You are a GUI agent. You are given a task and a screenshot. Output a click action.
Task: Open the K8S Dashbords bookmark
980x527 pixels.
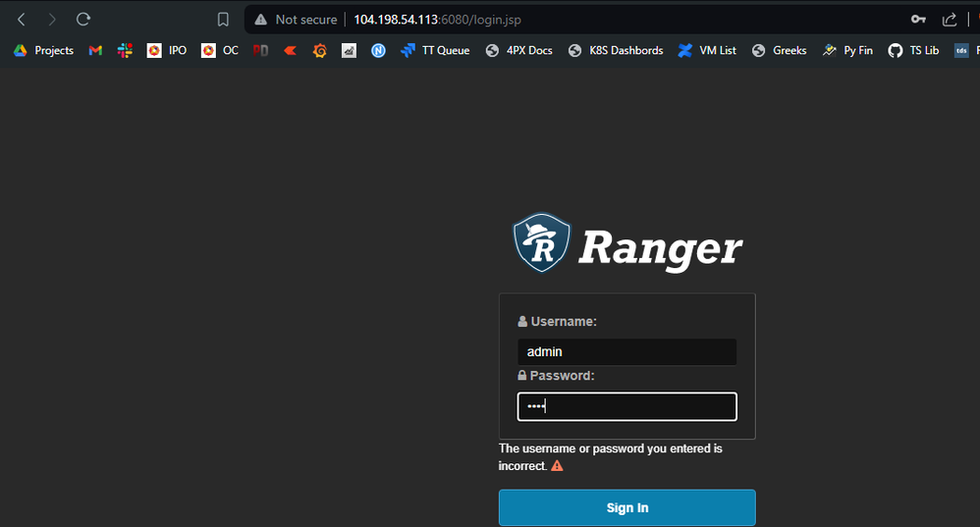tap(616, 51)
